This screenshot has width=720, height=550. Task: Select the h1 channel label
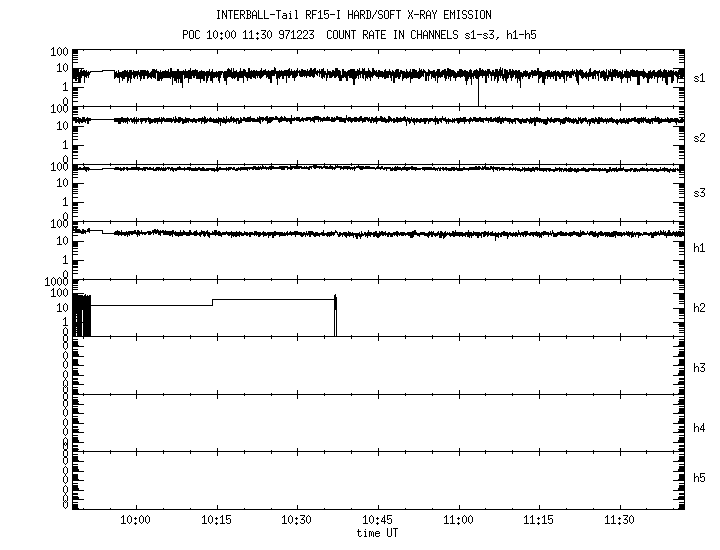point(699,248)
